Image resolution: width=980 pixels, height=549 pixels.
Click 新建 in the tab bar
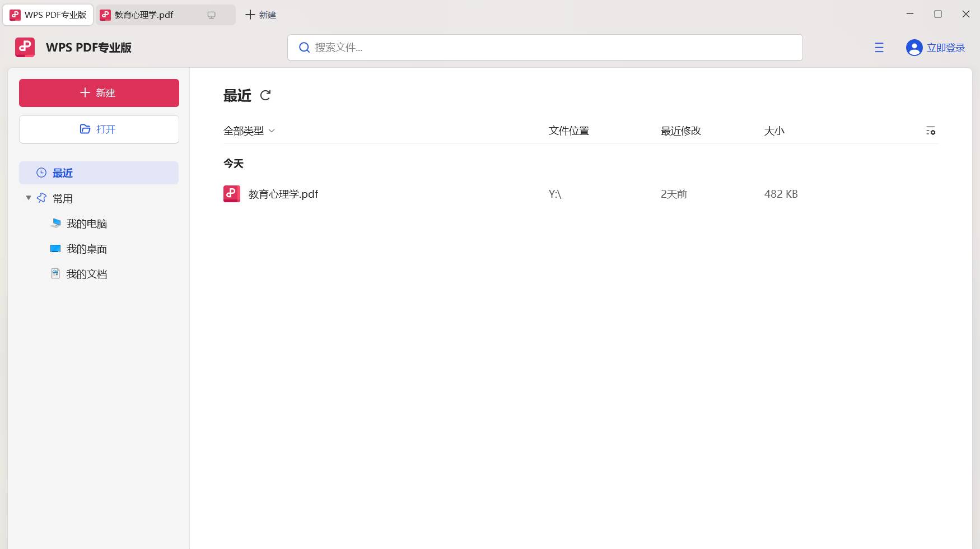point(261,15)
